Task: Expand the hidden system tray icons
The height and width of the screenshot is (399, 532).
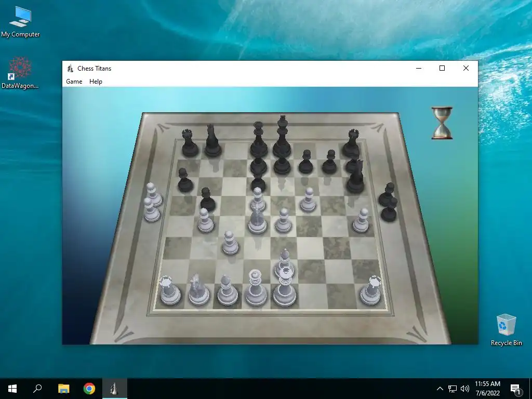Action: coord(440,389)
